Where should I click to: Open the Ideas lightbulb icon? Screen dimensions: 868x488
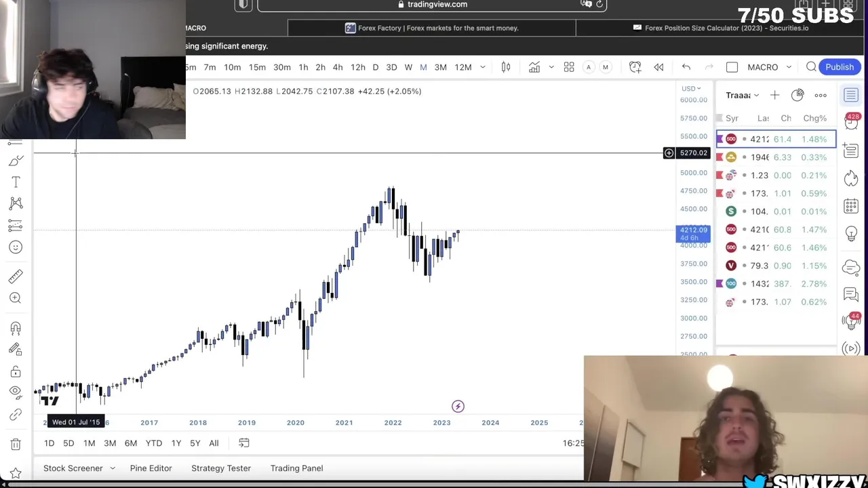pyautogui.click(x=851, y=235)
